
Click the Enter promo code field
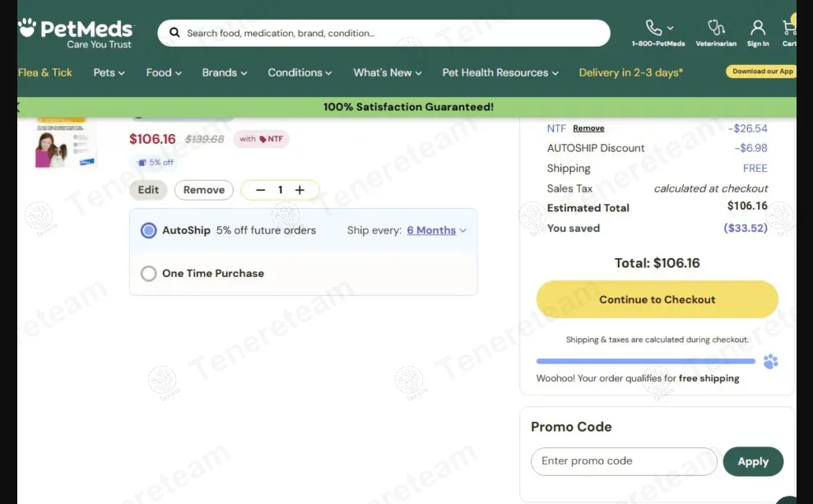(623, 461)
